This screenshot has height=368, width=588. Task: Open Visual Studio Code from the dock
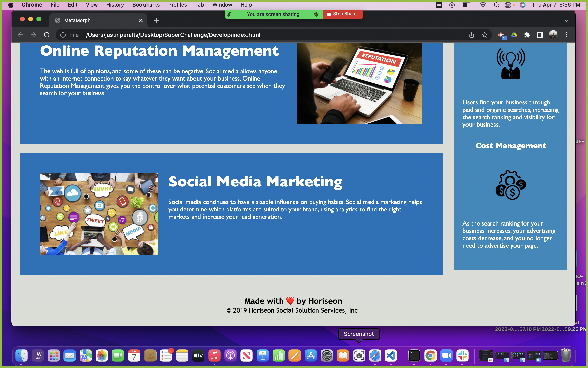391,356
